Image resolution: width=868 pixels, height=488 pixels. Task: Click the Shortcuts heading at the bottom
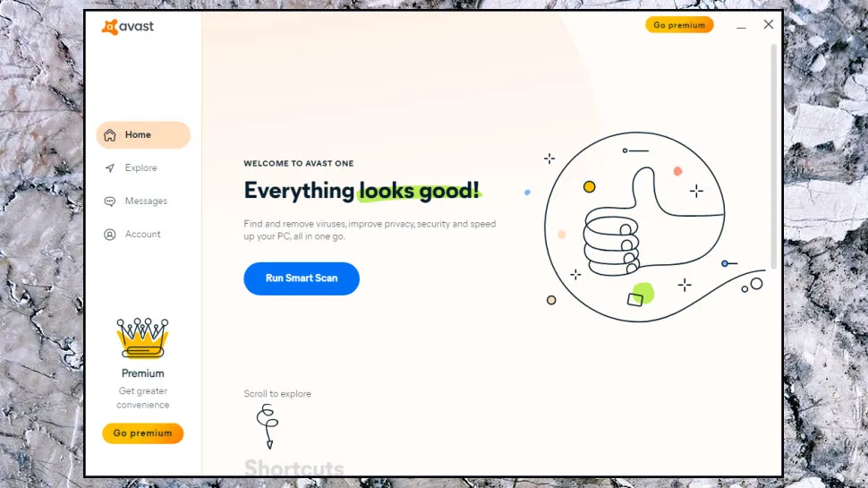pos(294,467)
